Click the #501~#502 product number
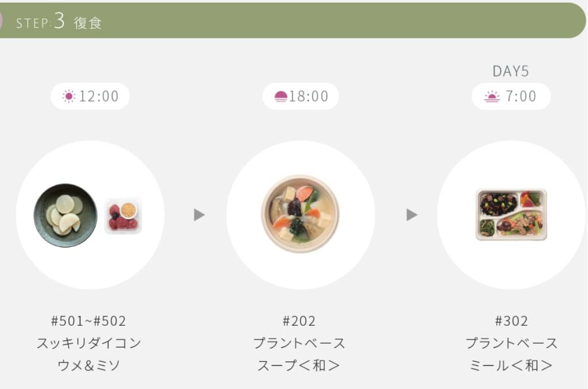Screen dimensions: 588x389 click(88, 321)
